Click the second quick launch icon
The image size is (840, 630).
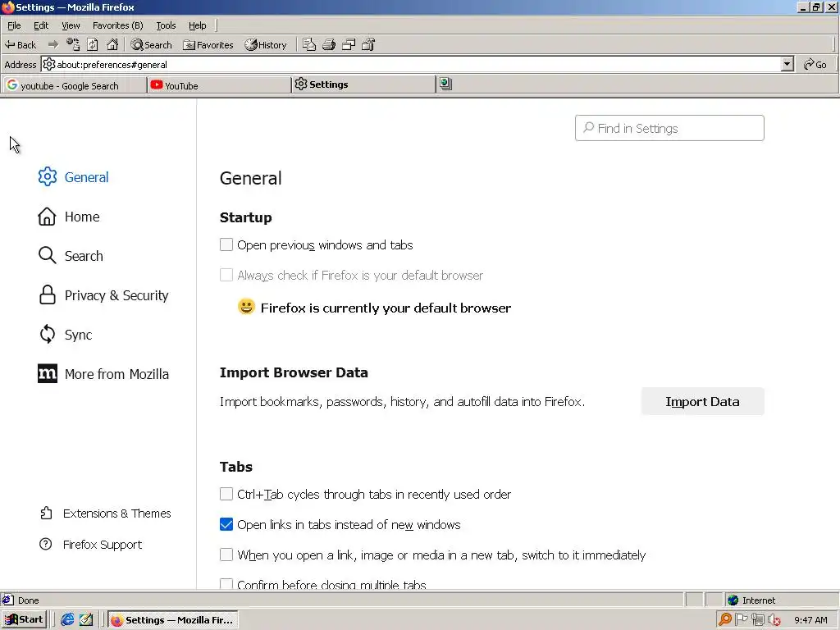pos(85,620)
